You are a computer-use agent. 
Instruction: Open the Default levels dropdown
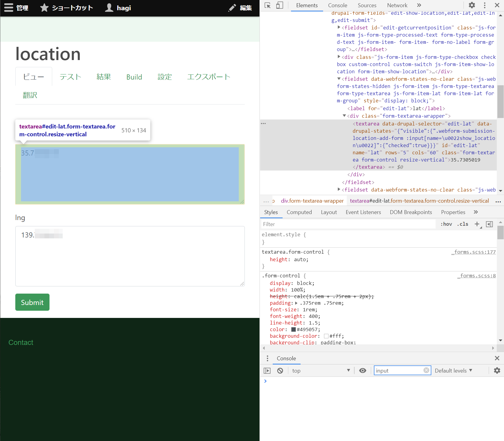coord(453,371)
